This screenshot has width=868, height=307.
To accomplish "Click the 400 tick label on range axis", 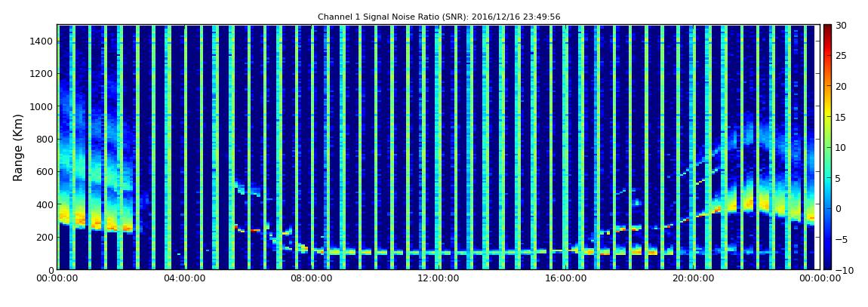I will 45,204.
